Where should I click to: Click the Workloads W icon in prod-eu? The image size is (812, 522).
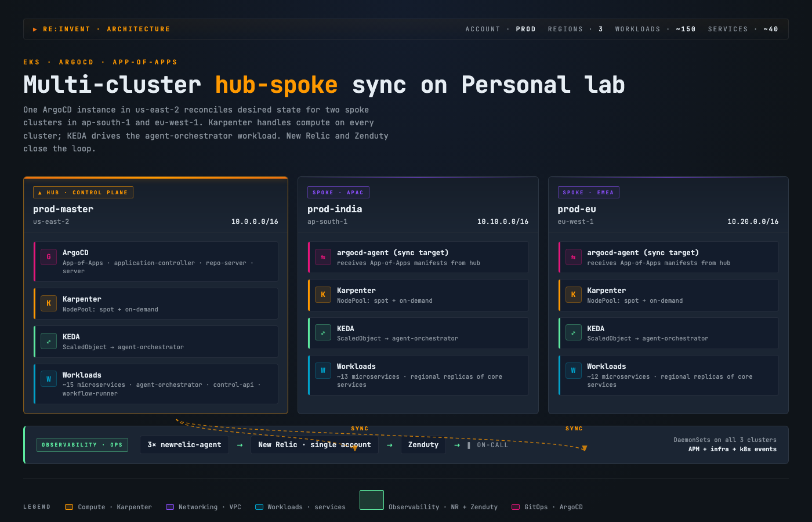[574, 371]
